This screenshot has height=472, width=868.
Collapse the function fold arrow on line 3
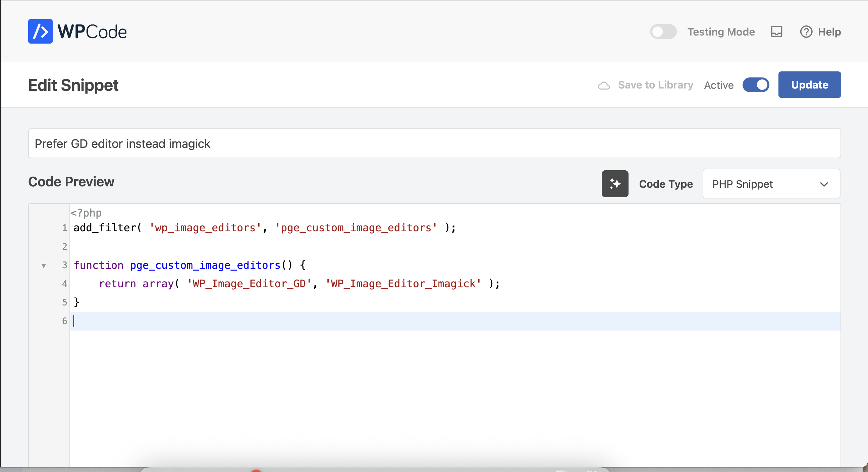click(44, 265)
